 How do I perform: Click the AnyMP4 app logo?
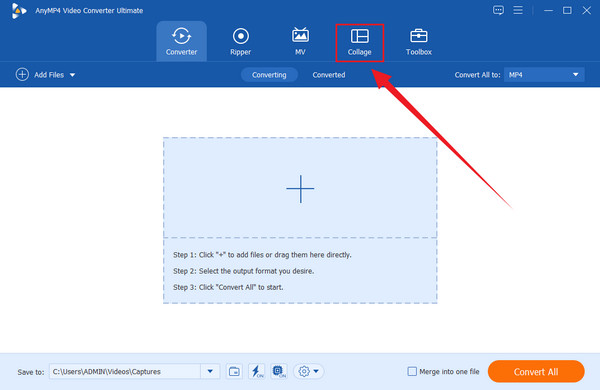coord(18,11)
